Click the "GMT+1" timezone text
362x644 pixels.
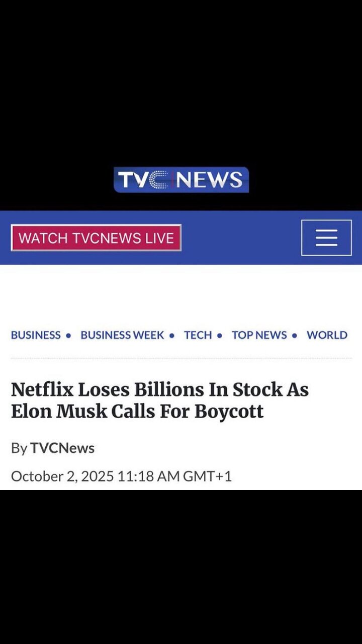207,476
